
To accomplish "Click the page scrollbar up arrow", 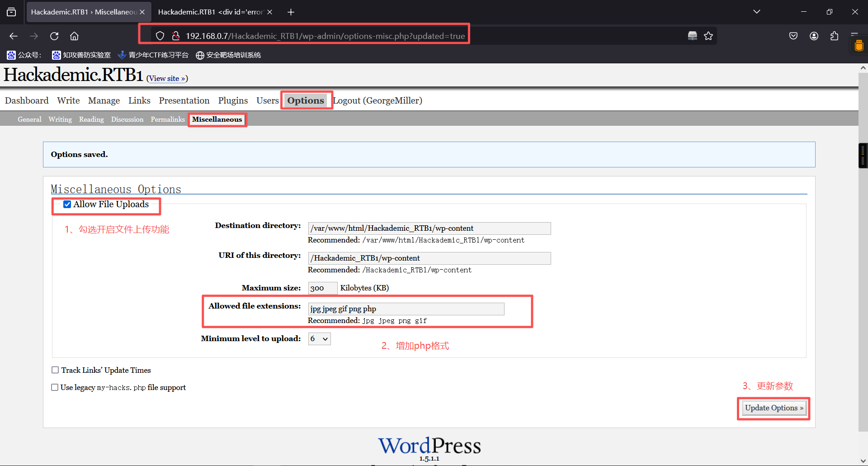I will pos(863,68).
